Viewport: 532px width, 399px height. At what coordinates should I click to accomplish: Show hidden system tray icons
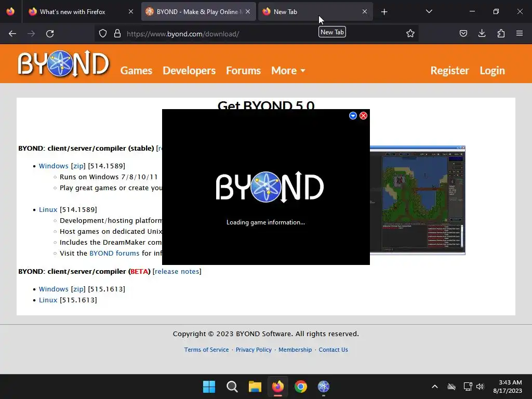click(435, 387)
